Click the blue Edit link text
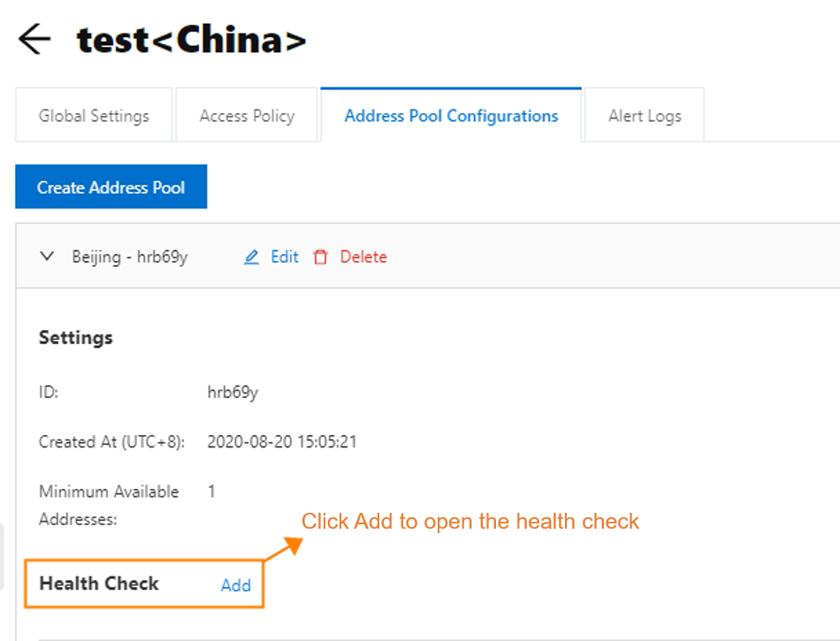This screenshot has width=840, height=641. tap(285, 257)
